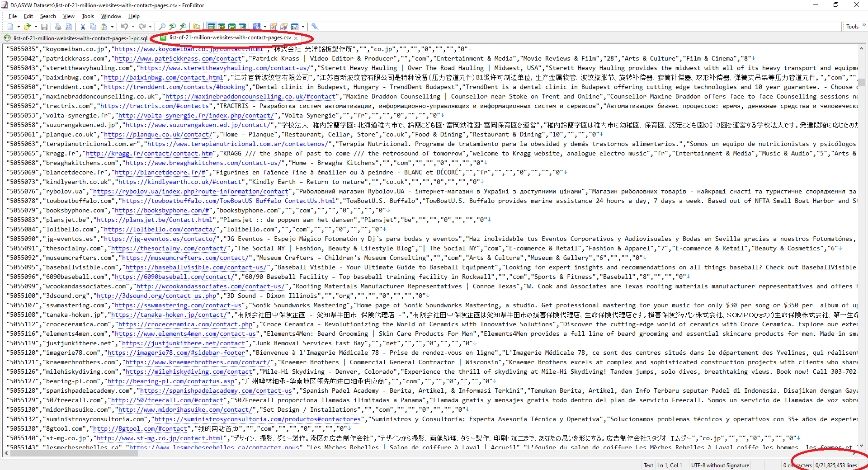Open Find in Files icon
The width and height of the screenshot is (868, 470).
(197, 27)
